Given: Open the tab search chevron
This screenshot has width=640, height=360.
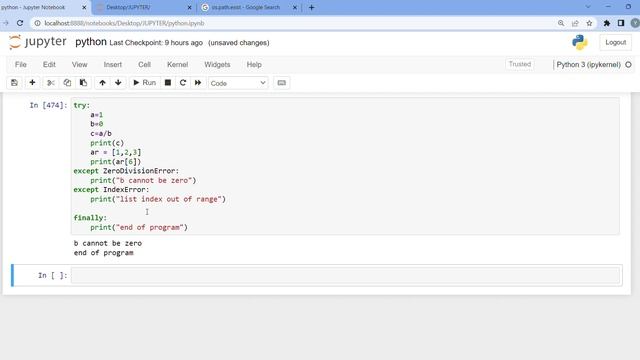Looking at the screenshot, I should [588, 7].
